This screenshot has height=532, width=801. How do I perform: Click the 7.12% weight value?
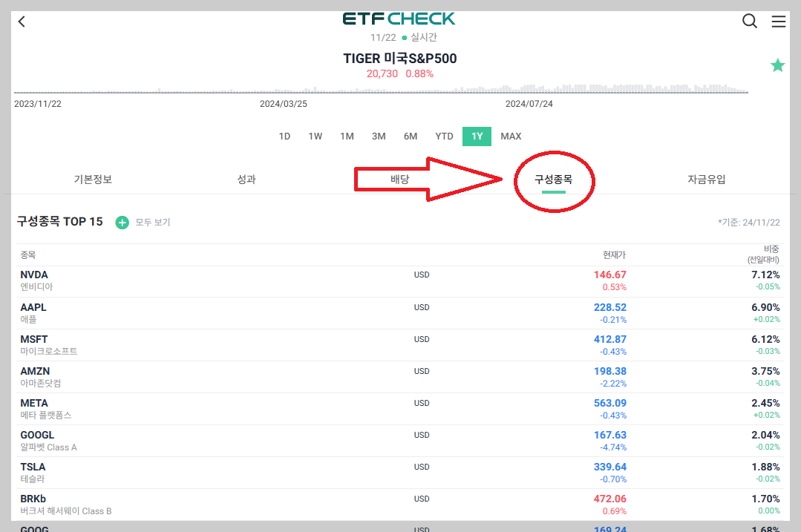point(765,275)
